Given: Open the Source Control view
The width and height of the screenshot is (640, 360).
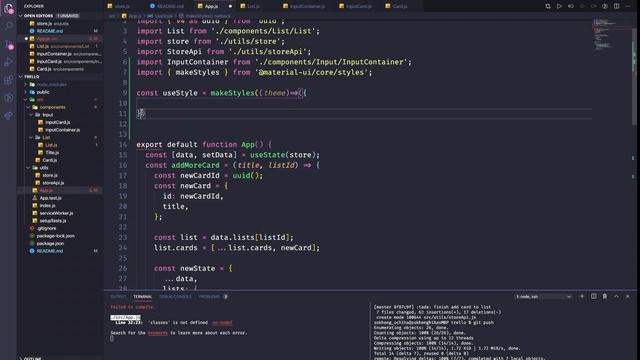Looking at the screenshot, I should pos(8,44).
